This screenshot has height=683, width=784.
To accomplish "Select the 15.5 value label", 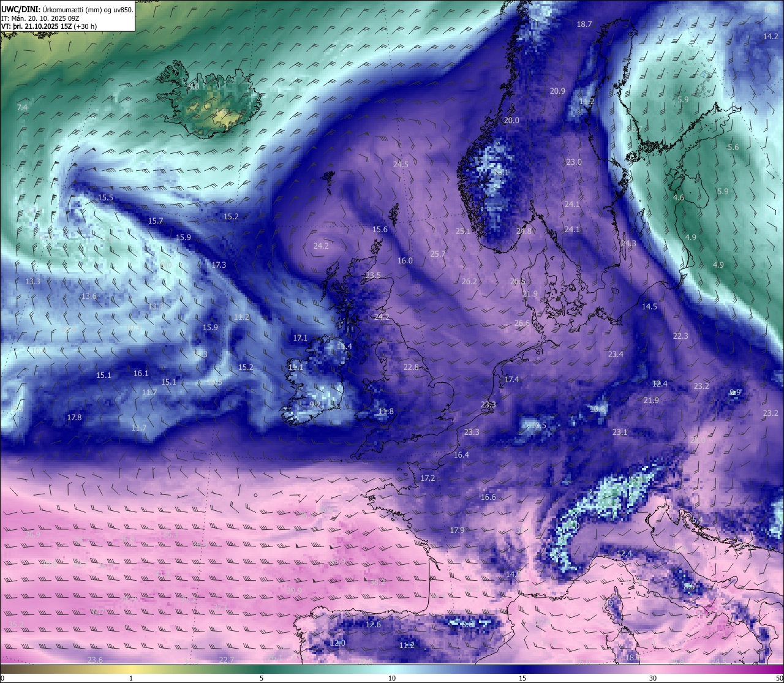I will pyautogui.click(x=105, y=198).
